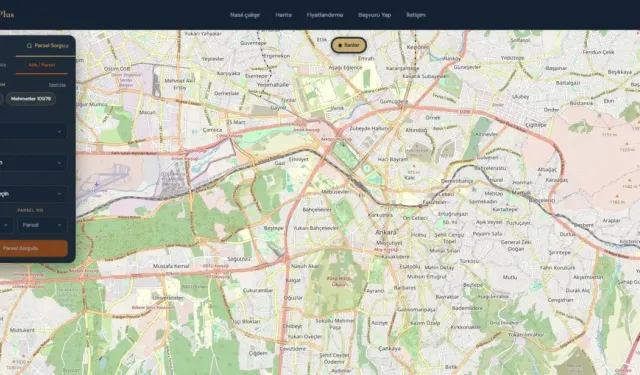Click the orange Parsel Sorgula button
640x375 pixels.
(33, 248)
